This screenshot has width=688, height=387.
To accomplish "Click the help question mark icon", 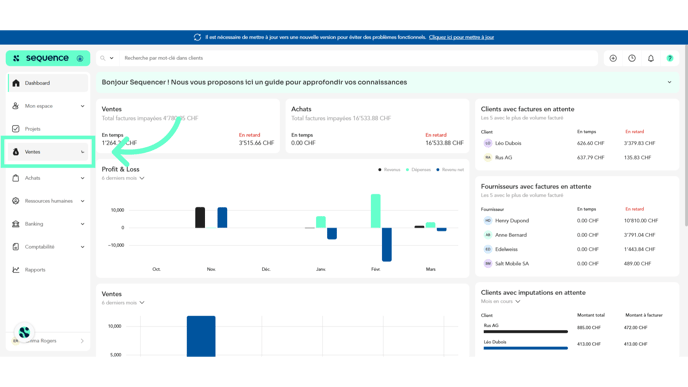I will [x=670, y=58].
